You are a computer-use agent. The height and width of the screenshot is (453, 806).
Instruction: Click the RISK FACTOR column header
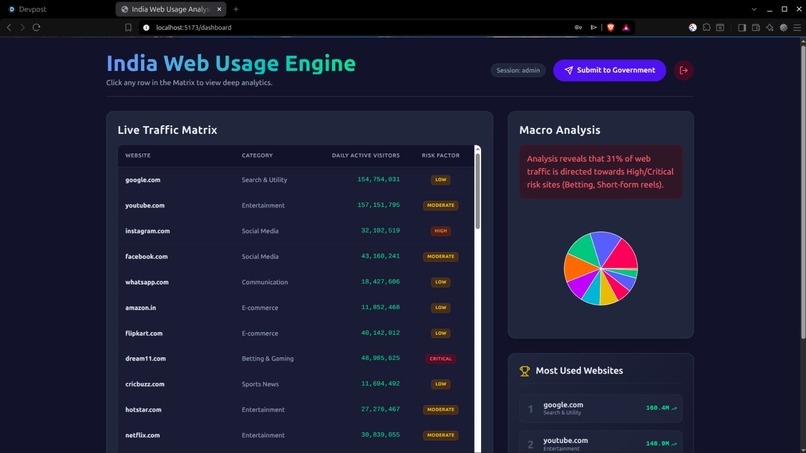click(441, 155)
